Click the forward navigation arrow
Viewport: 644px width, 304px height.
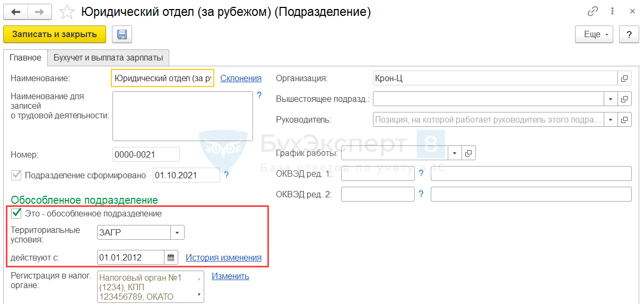pyautogui.click(x=39, y=12)
